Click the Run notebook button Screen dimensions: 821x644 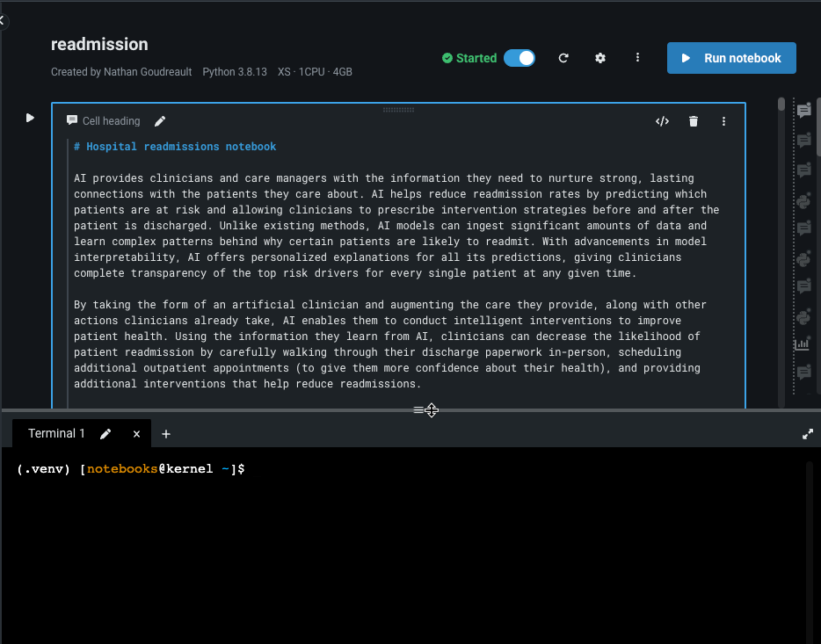tap(731, 58)
